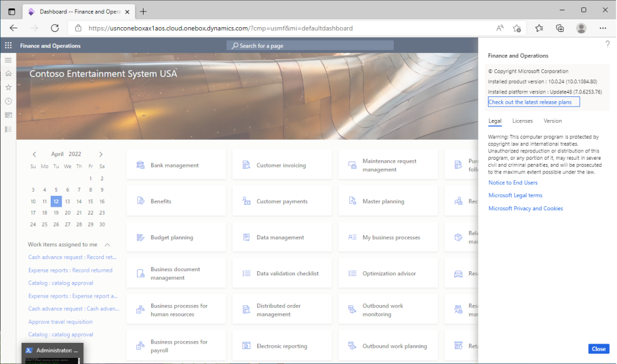Close the Dashboard browser tab

pos(127,12)
